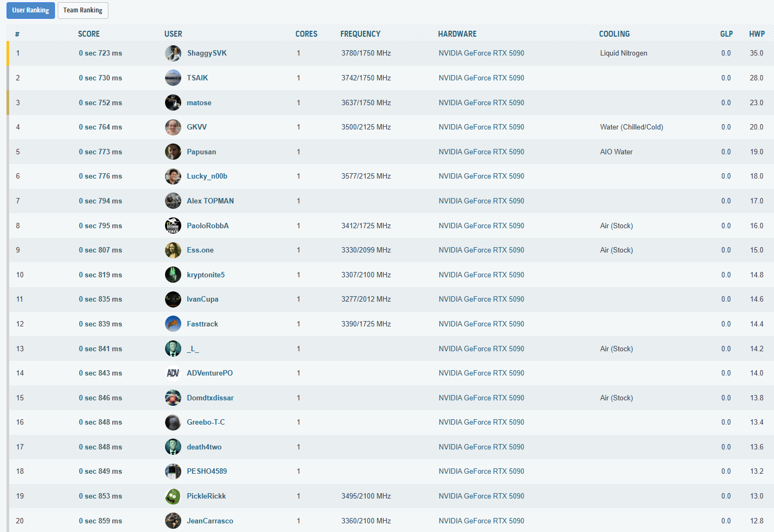Switch to Team Ranking tab
774x532 pixels.
pyautogui.click(x=83, y=10)
